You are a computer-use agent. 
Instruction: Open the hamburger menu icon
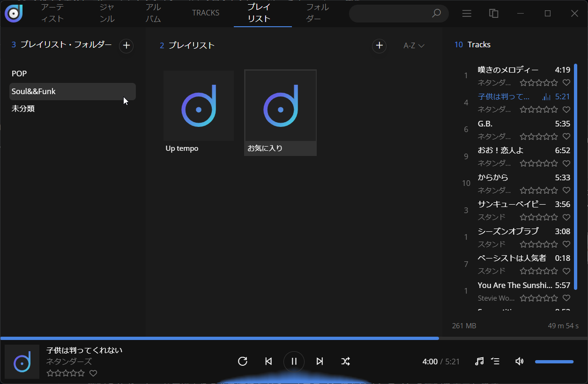coord(467,14)
